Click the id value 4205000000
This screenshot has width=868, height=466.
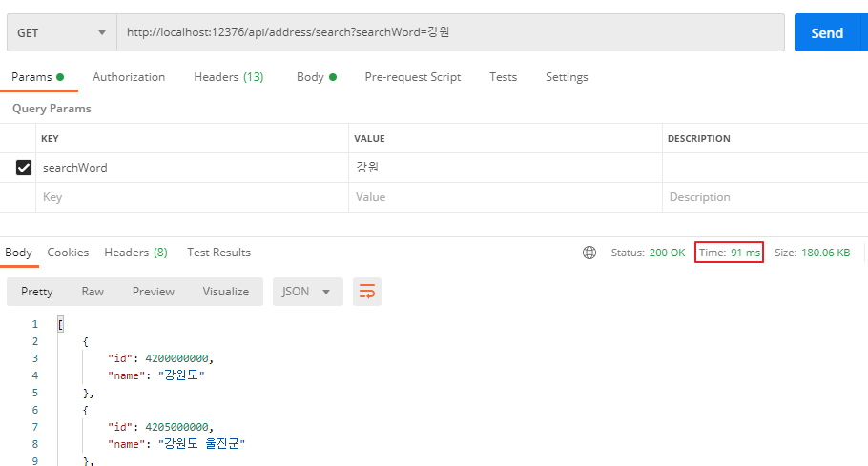176,427
